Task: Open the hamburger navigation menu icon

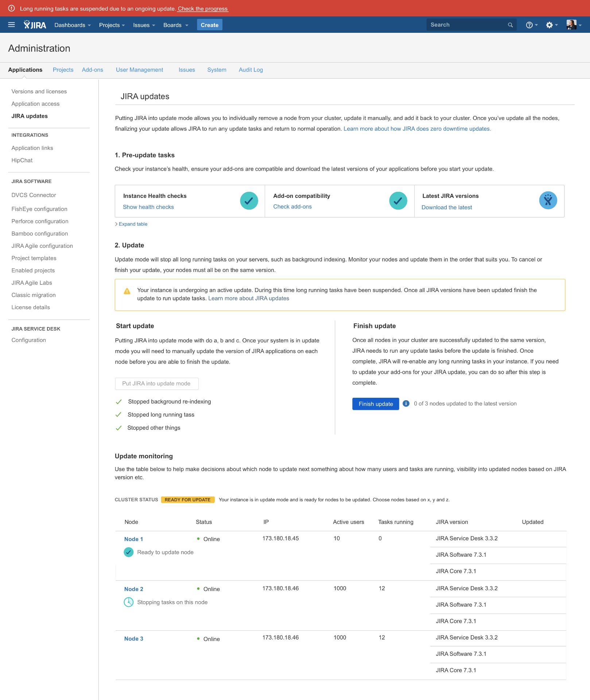Action: (x=11, y=25)
